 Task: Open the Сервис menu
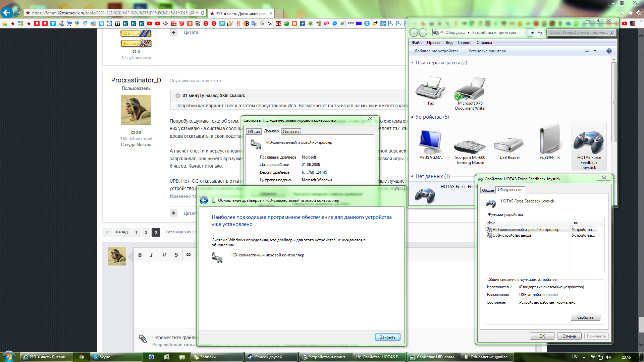point(464,43)
